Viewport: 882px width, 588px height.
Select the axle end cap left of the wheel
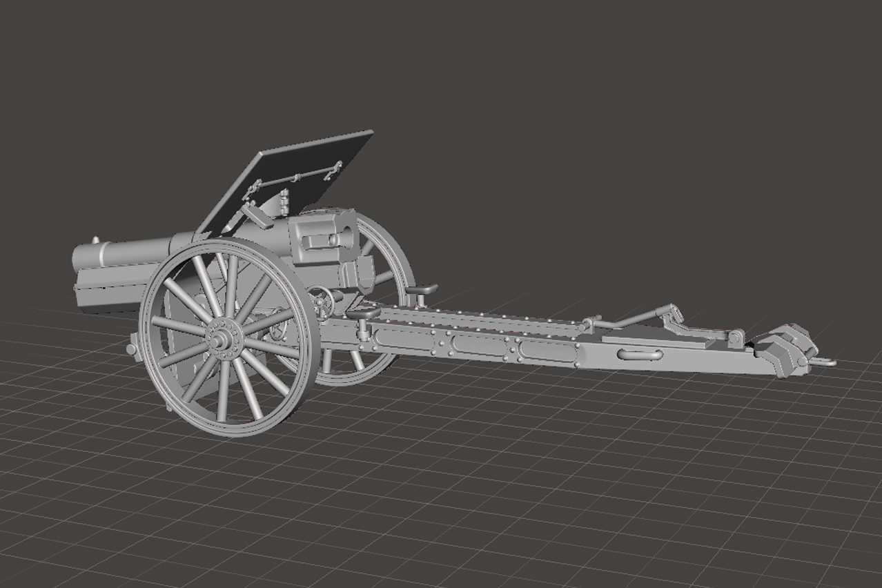click(x=132, y=349)
